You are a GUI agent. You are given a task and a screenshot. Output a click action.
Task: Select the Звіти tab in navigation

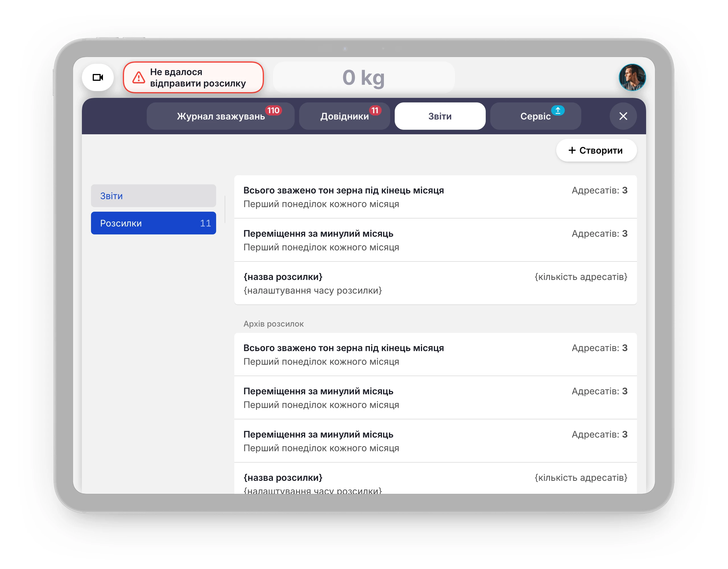[x=440, y=116]
